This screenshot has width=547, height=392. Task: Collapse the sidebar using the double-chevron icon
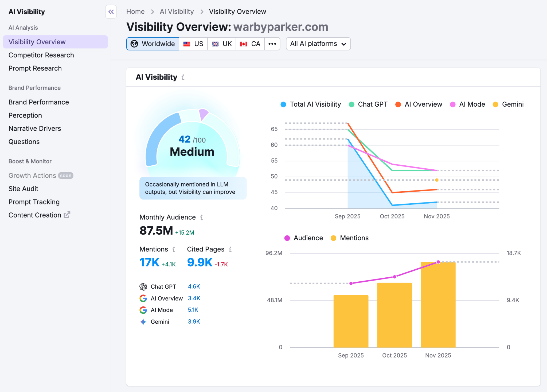(111, 12)
